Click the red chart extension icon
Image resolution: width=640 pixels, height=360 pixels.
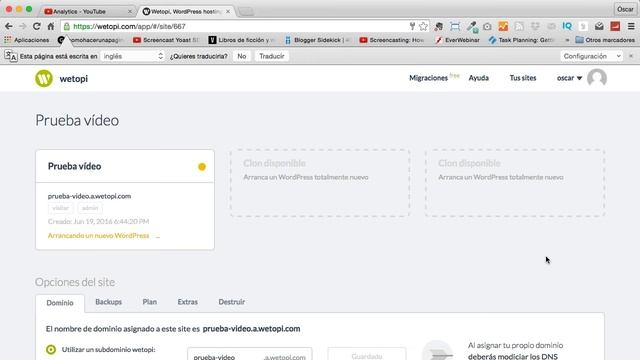click(615, 27)
